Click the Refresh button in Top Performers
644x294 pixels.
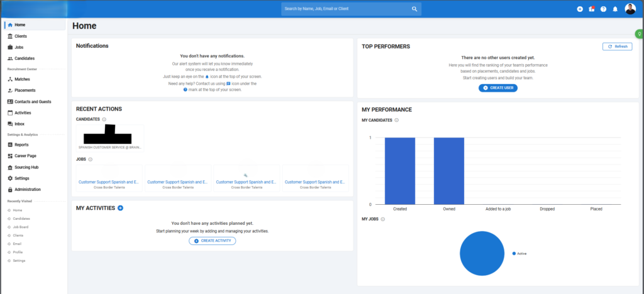pos(617,46)
